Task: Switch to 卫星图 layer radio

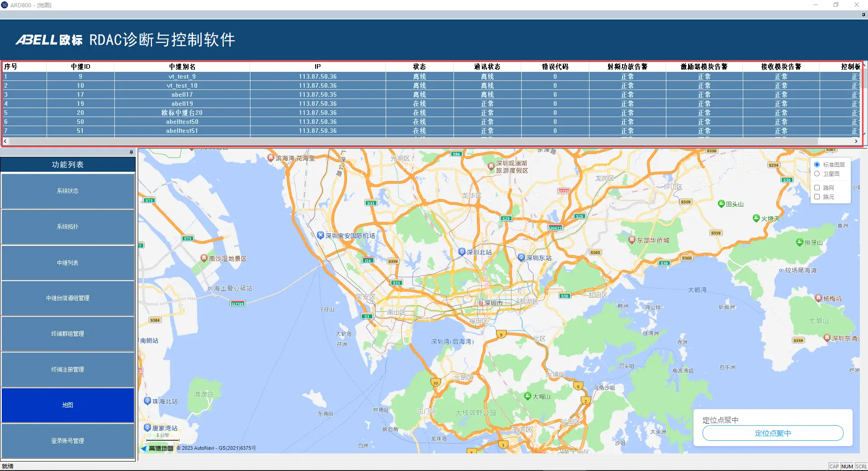Action: pyautogui.click(x=817, y=174)
